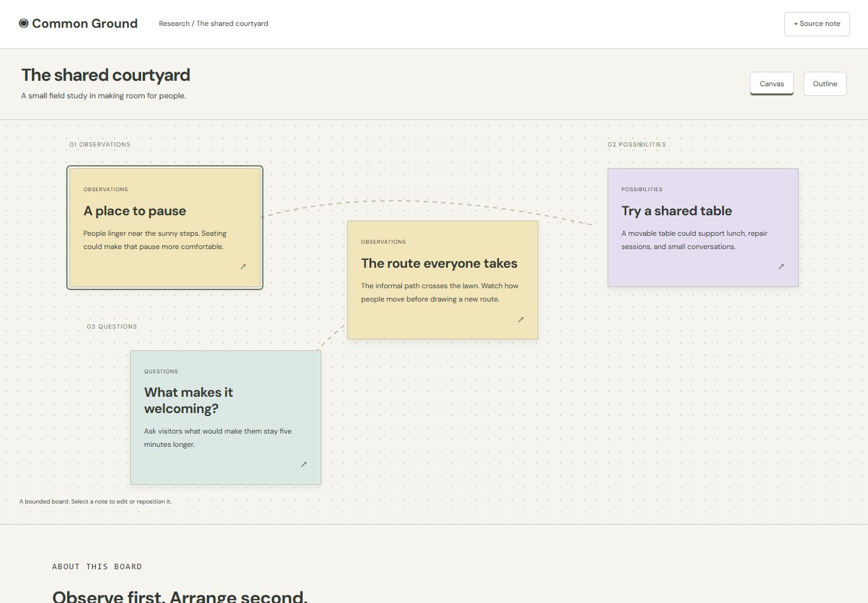Open arrow icon on "A place to pause" note
Image resolution: width=868 pixels, height=603 pixels.
[x=244, y=267]
